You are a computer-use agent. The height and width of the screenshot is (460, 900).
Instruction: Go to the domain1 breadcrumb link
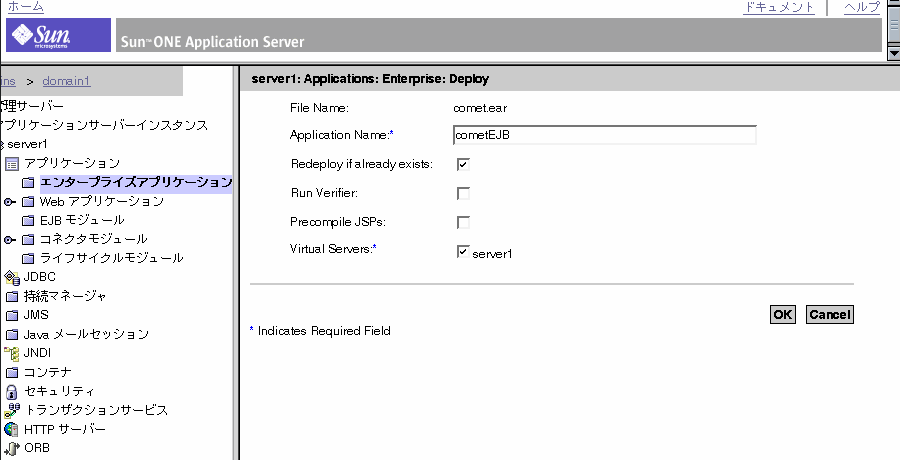pos(67,81)
